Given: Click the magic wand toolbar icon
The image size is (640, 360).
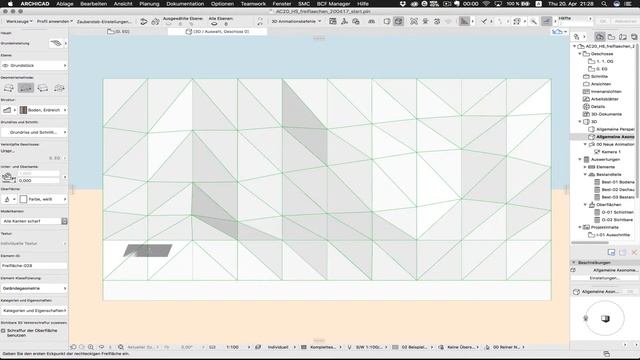Looking at the screenshot, I should (x=533, y=21).
